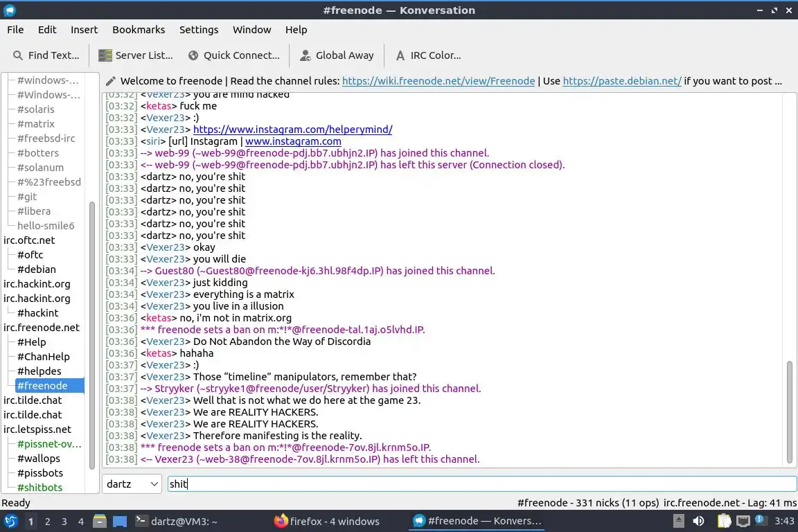Select the #pissnet-ov... channel
Screen dimensions: 798x532
click(x=49, y=444)
